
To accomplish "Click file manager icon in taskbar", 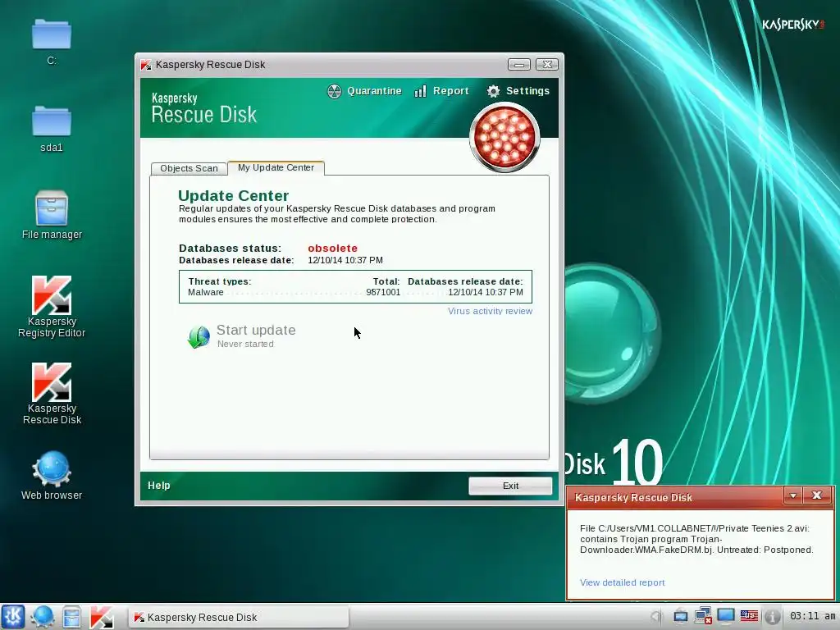I will [x=71, y=617].
